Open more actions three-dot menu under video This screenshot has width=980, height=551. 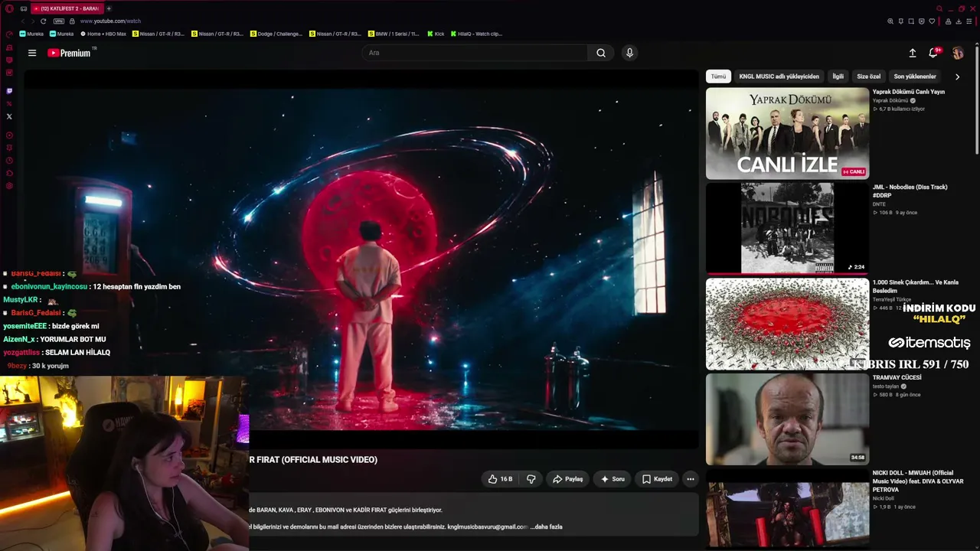coord(691,479)
